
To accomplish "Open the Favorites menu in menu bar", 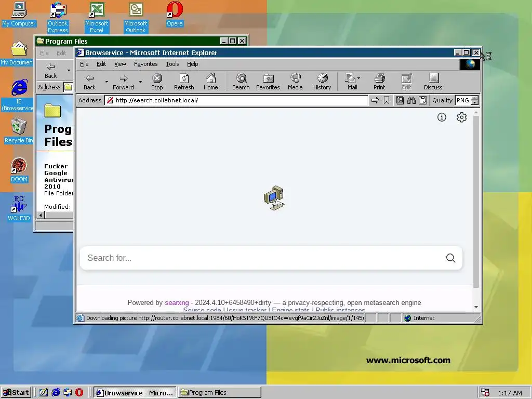I will 146,64.
